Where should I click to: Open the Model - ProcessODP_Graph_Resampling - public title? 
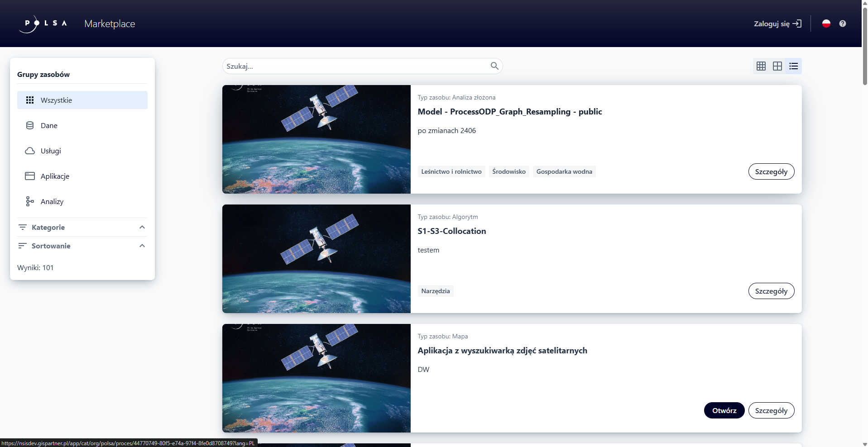(x=510, y=112)
